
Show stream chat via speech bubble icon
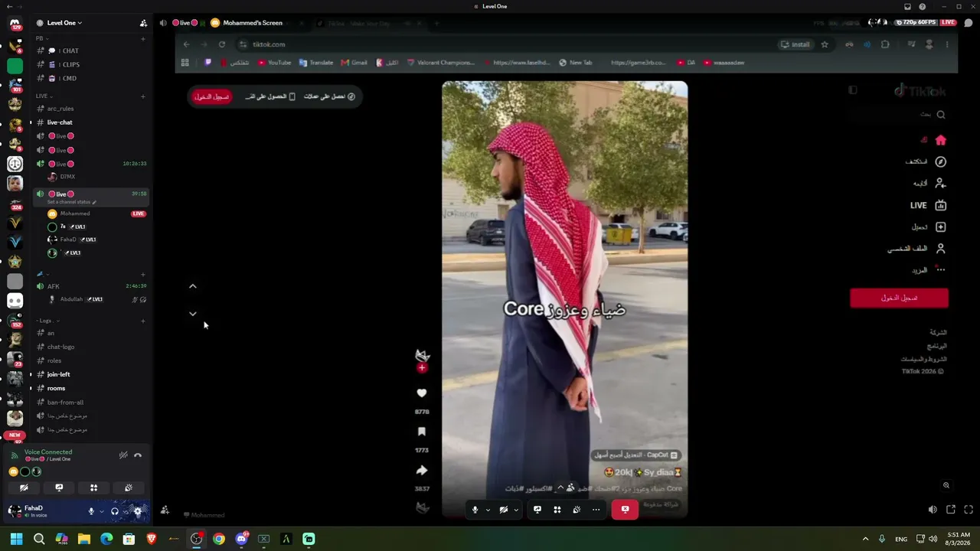(x=969, y=23)
